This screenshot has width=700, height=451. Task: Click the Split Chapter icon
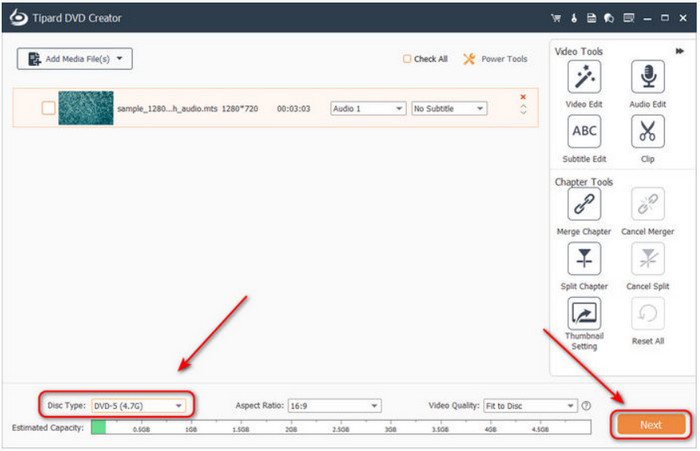click(584, 259)
